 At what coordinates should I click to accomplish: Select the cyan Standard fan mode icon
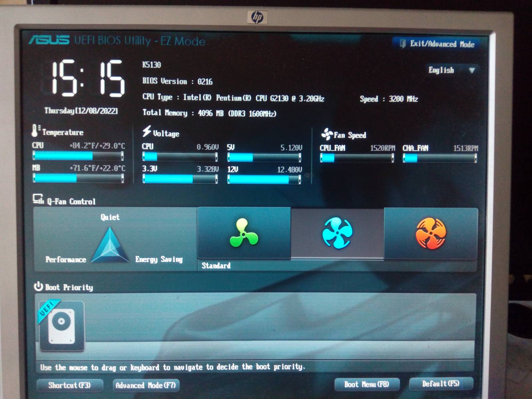coord(337,233)
